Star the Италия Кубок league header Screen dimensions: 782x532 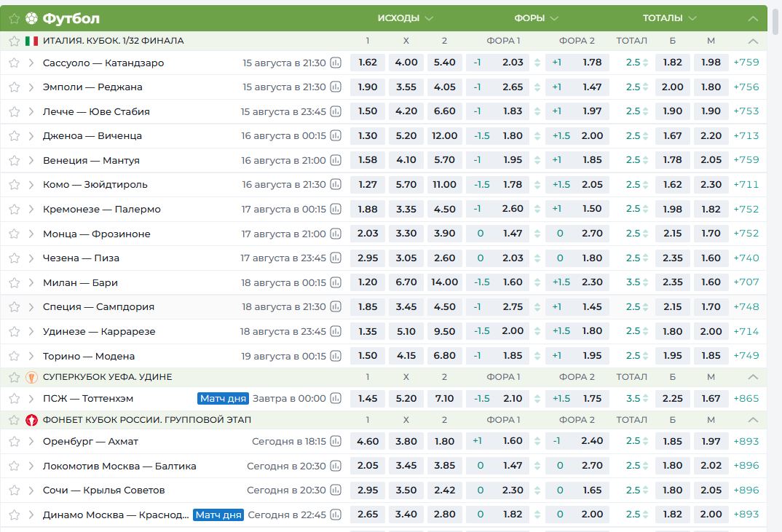pos(14,41)
